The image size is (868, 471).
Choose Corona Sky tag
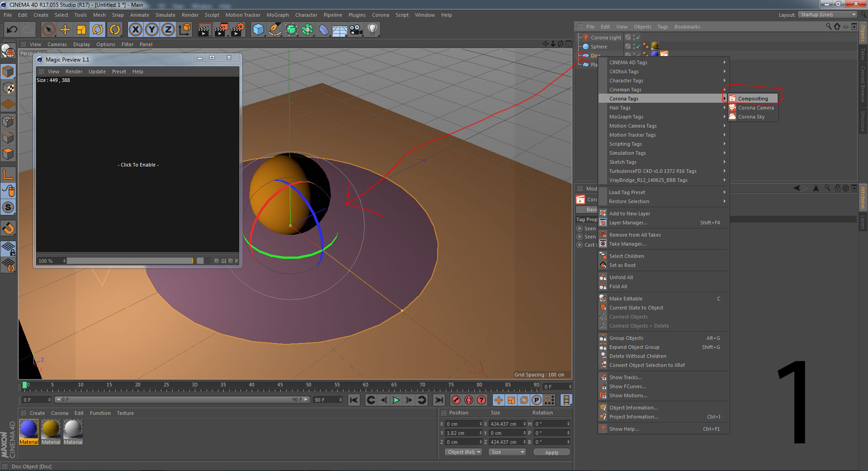point(753,117)
